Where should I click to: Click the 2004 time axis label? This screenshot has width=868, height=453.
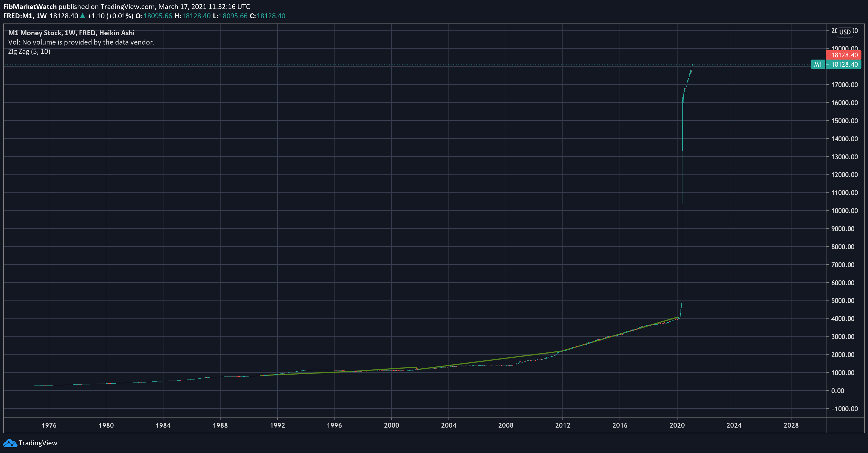(448, 425)
